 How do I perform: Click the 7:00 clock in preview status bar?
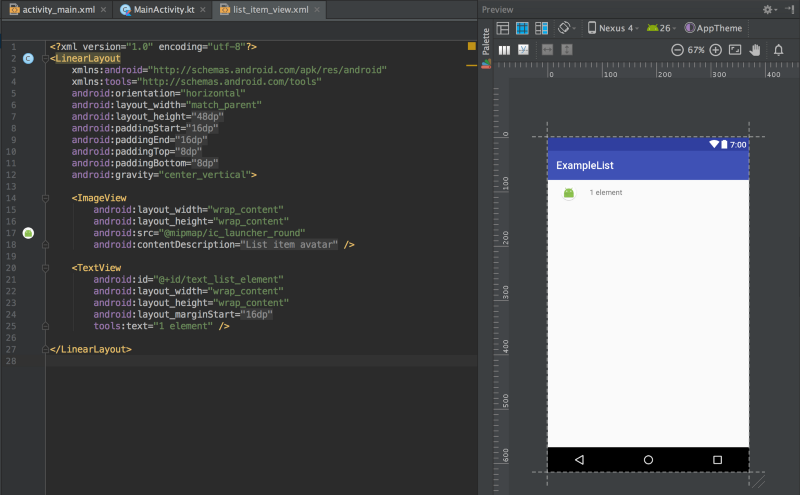tap(738, 144)
